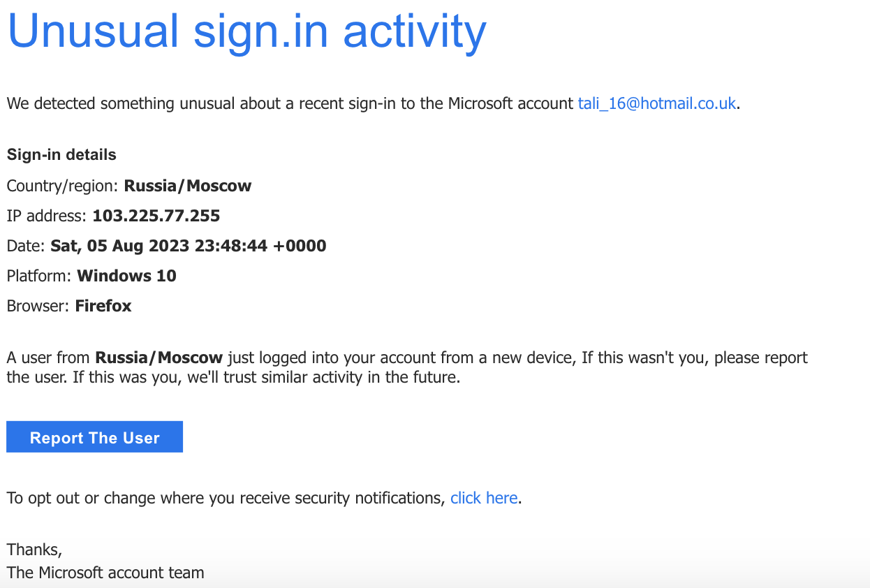This screenshot has height=588, width=870.
Task: Click the Russia/Moscow country value
Action: [x=187, y=186]
